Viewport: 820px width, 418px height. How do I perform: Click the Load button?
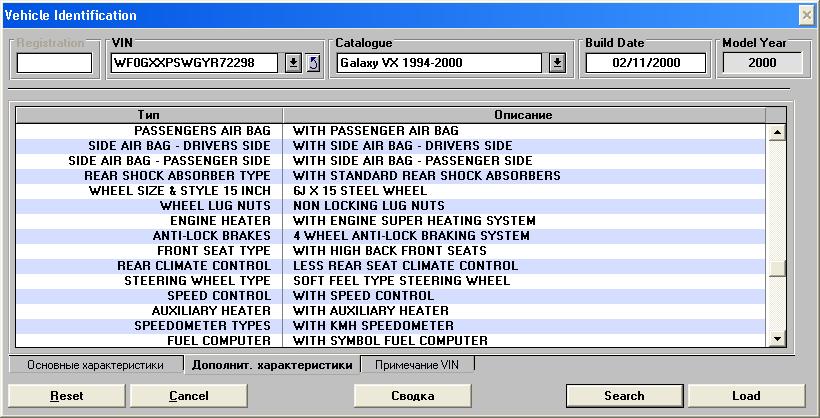pyautogui.click(x=745, y=396)
